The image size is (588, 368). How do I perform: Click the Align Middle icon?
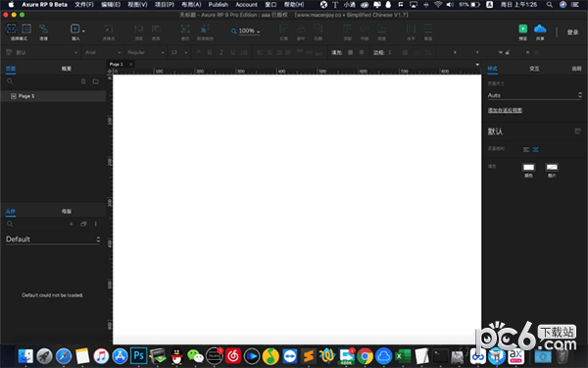coord(365,28)
